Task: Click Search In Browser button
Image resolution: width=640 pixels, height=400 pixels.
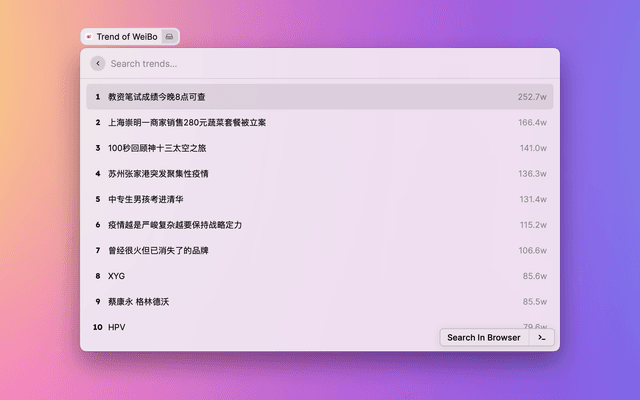Action: 483,338
